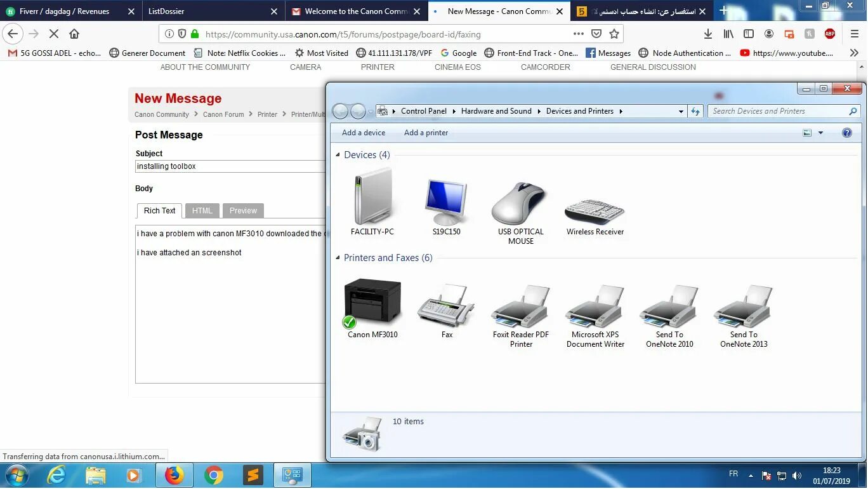Image resolution: width=868 pixels, height=489 pixels.
Task: Open the CAMERA forum menu
Action: pos(305,67)
